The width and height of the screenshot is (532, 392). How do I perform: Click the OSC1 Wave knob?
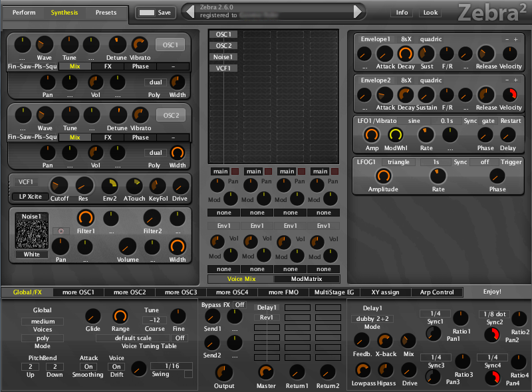44,45
